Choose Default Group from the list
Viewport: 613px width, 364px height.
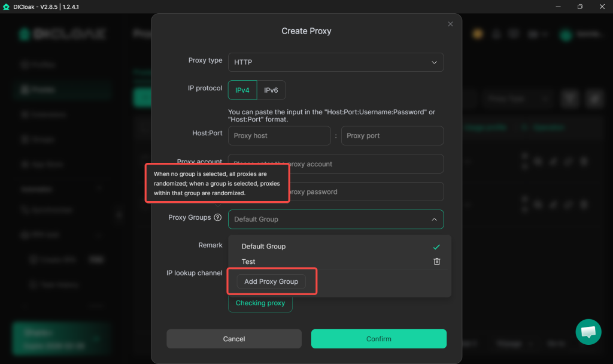click(263, 247)
